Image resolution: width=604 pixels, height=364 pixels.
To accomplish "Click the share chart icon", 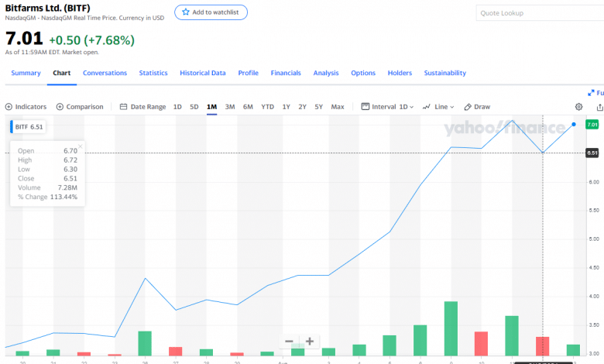I will tap(600, 107).
